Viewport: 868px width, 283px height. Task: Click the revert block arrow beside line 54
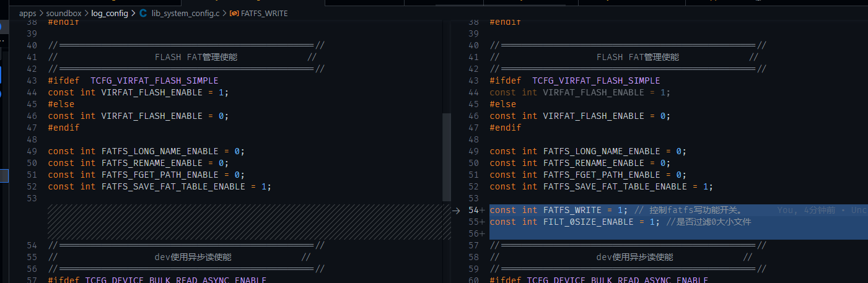(x=457, y=211)
